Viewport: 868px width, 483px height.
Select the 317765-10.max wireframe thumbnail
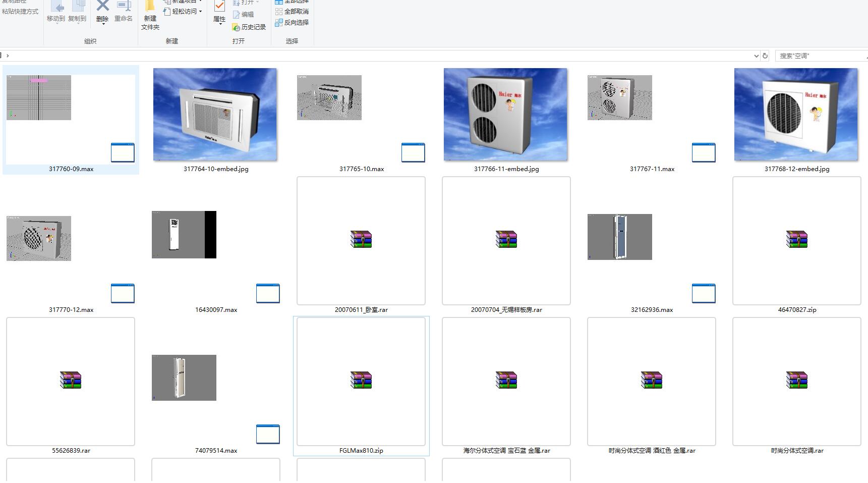point(329,98)
